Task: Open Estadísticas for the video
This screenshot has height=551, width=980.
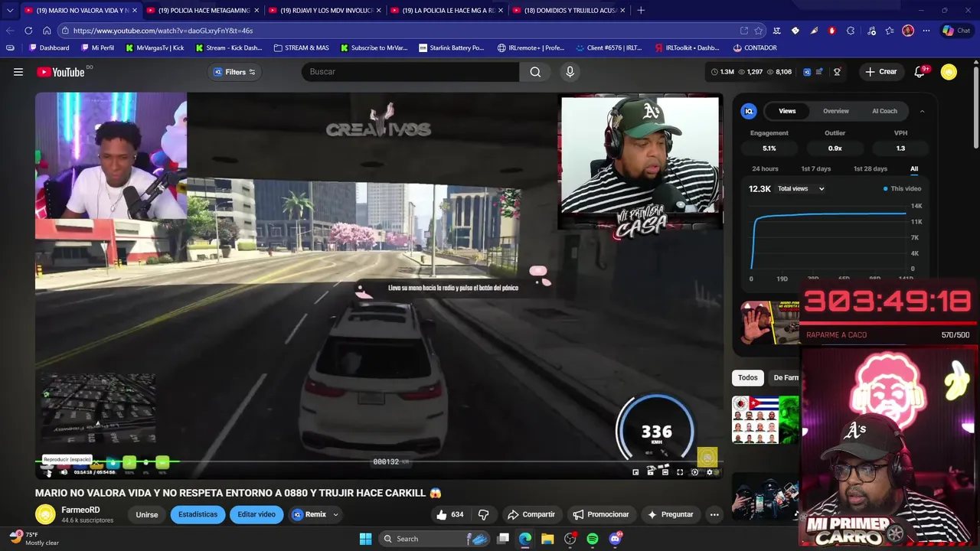Action: click(x=198, y=514)
